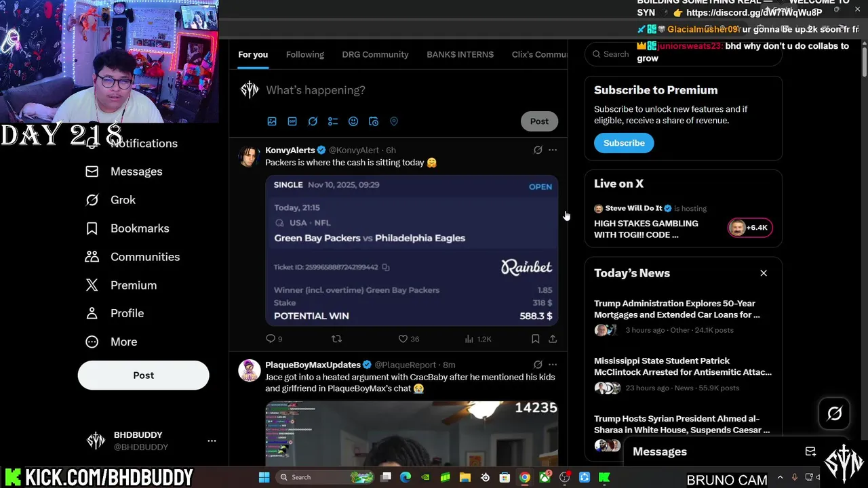Open the Rainbet bet slip image
Screen dimensions: 868x488
[412, 250]
